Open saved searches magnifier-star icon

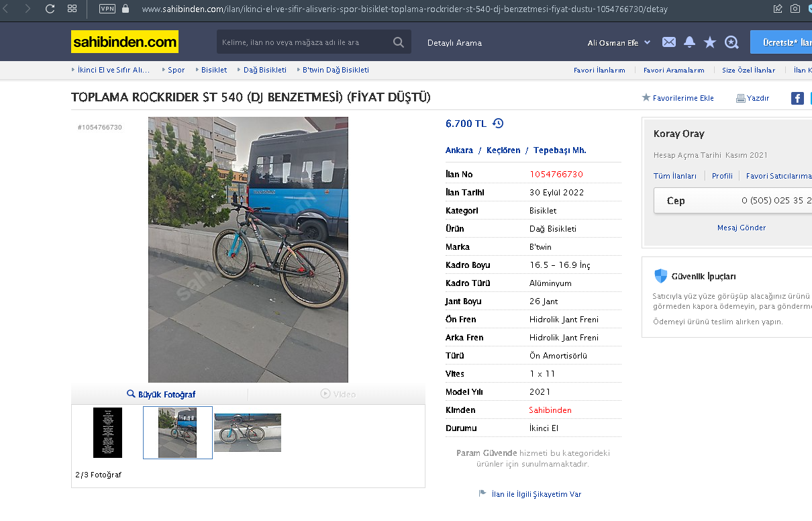pyautogui.click(x=731, y=42)
